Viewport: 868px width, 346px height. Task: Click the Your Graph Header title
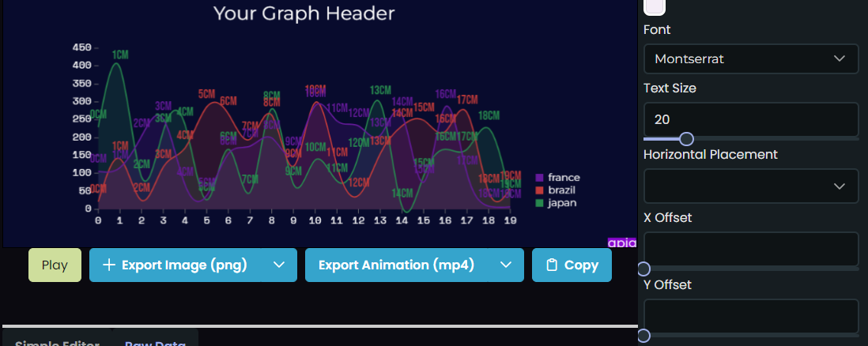click(304, 13)
